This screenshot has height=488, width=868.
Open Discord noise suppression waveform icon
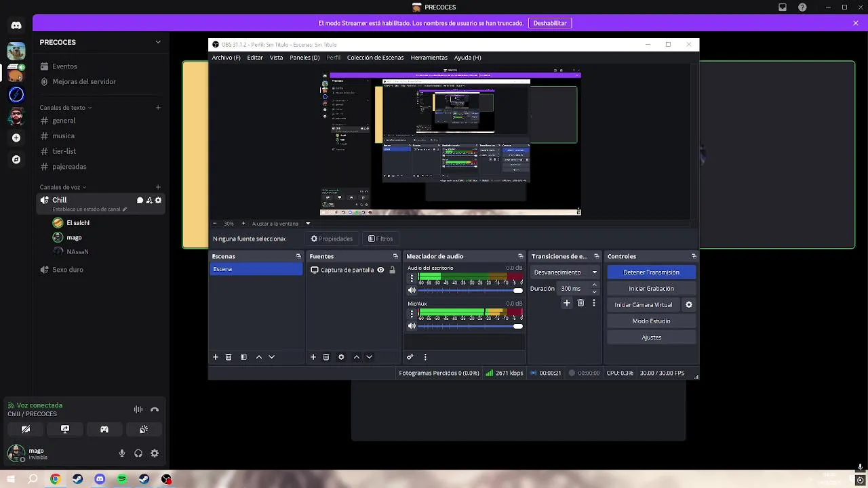point(138,409)
